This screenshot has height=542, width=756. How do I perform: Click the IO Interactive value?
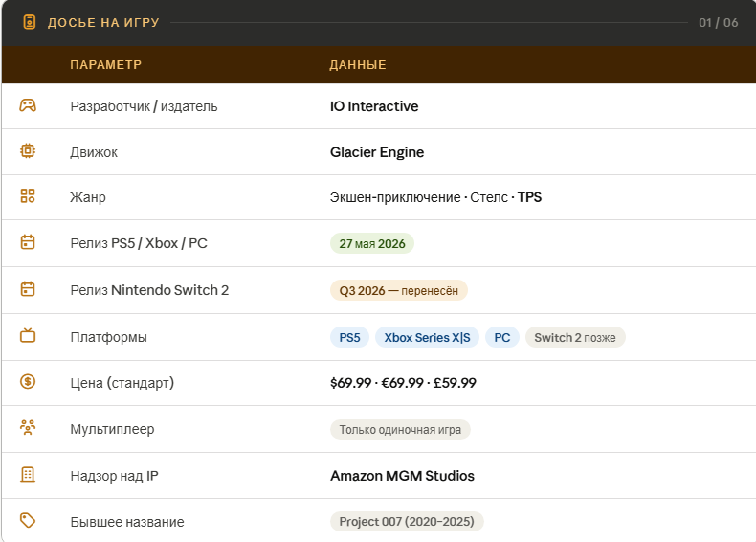[374, 106]
